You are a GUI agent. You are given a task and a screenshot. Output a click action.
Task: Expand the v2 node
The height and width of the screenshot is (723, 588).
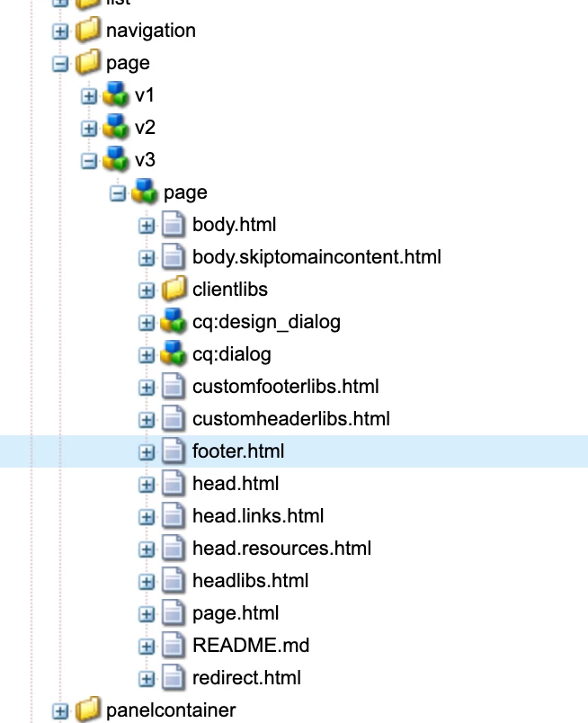coord(88,129)
